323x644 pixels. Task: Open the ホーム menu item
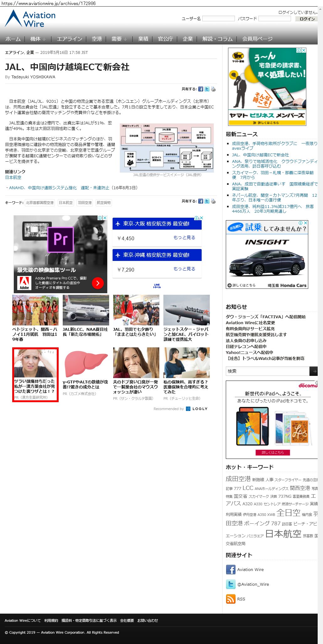(13, 39)
